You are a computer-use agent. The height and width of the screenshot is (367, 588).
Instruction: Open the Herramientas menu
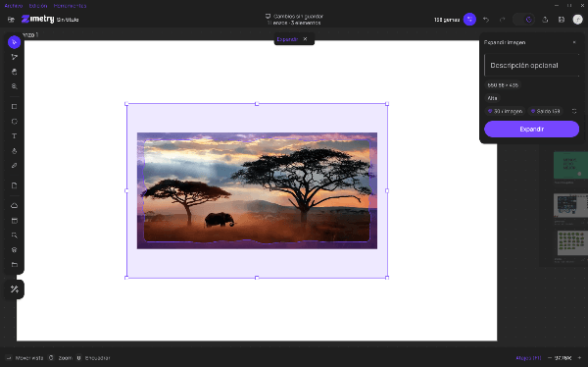[x=71, y=6]
